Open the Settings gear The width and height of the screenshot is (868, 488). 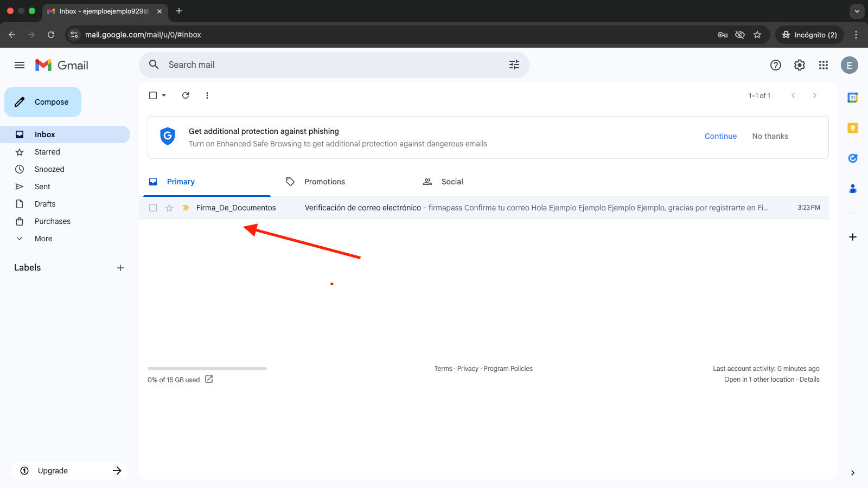pyautogui.click(x=800, y=65)
